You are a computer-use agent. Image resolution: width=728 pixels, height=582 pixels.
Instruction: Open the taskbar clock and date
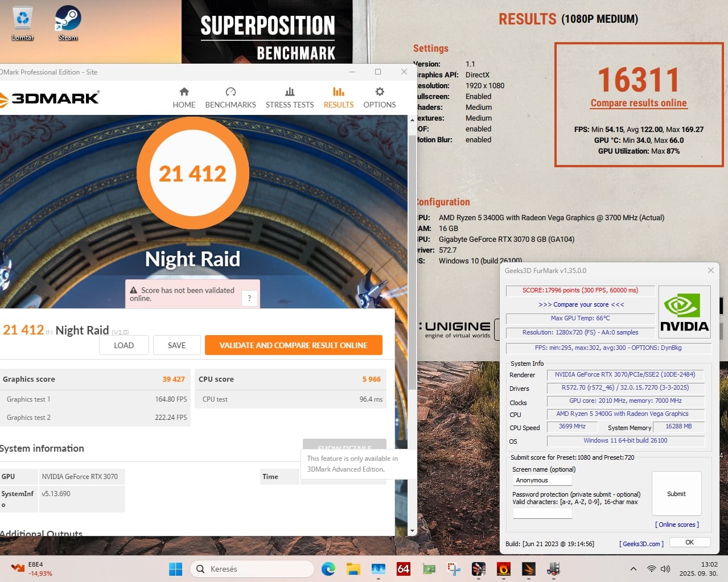[x=698, y=569]
